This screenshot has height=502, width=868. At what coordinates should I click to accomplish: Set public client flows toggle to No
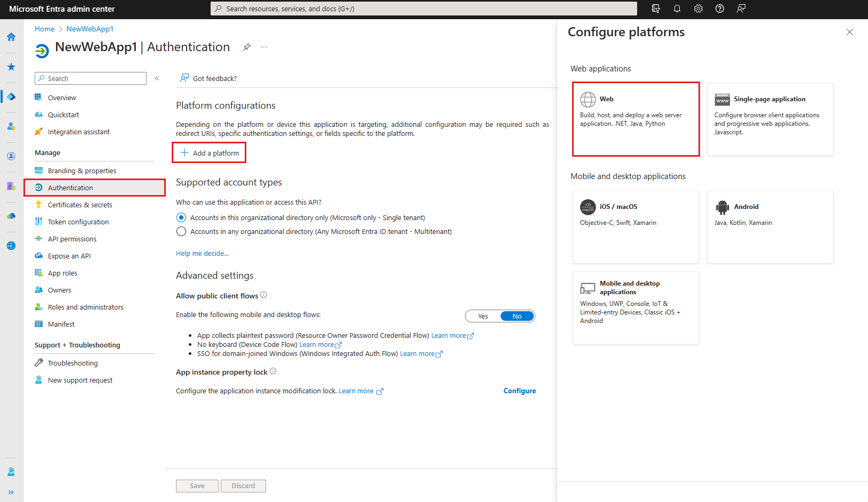click(x=517, y=316)
